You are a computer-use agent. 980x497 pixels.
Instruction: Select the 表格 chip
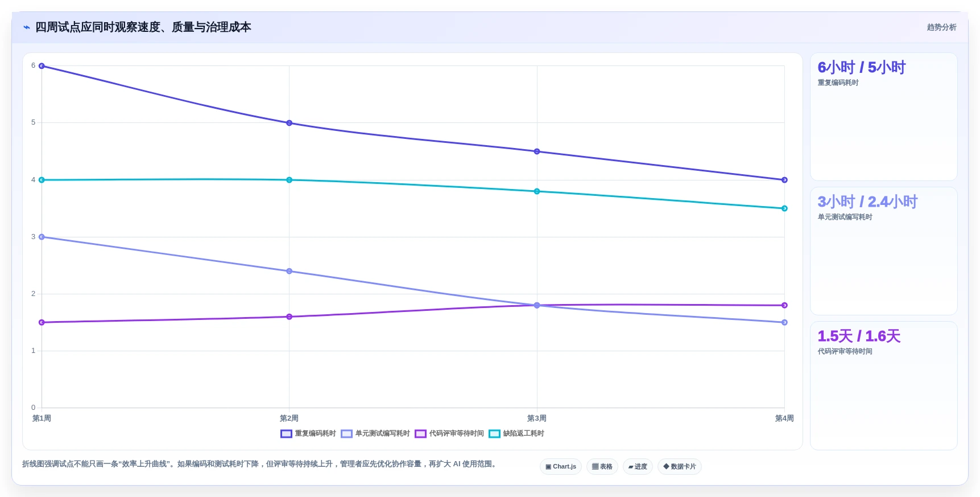tap(602, 467)
